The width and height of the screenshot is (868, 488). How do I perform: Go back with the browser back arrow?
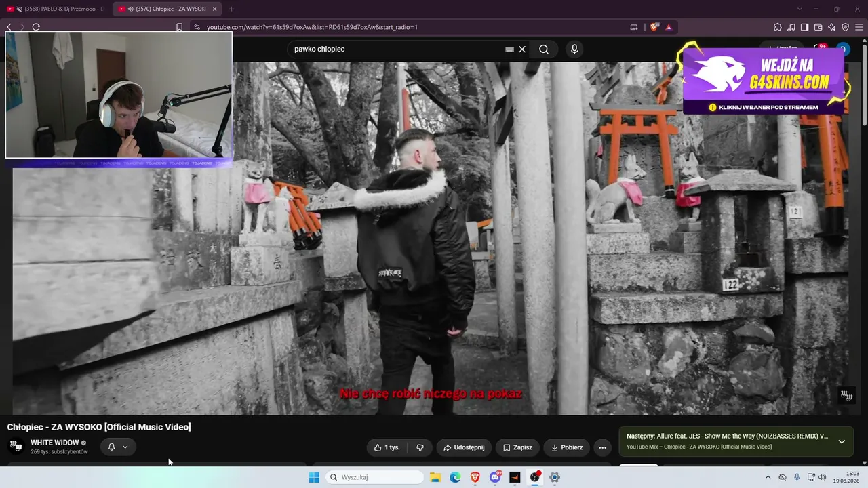coord(9,27)
